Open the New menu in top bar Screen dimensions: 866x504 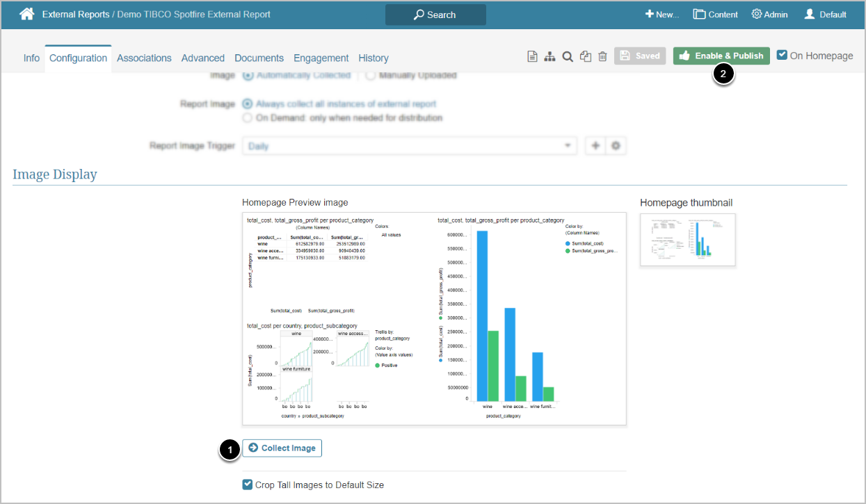tap(661, 15)
